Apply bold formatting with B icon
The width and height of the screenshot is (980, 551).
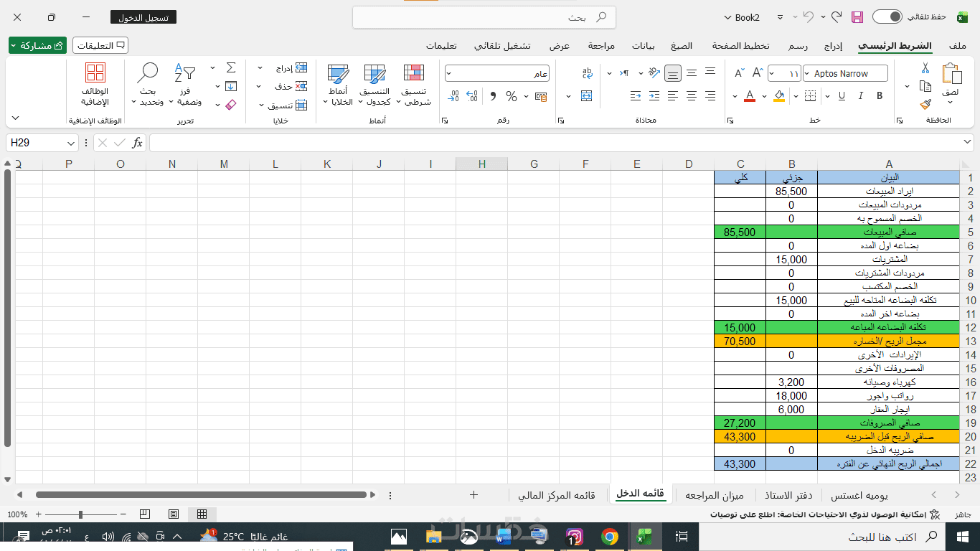(879, 96)
